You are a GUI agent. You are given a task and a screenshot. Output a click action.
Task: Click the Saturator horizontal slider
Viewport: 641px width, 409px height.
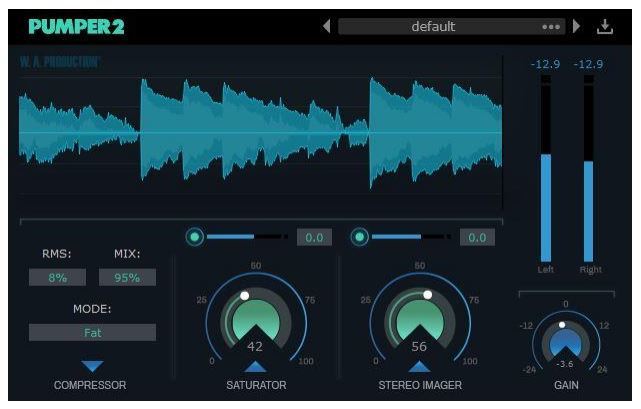pyautogui.click(x=247, y=236)
